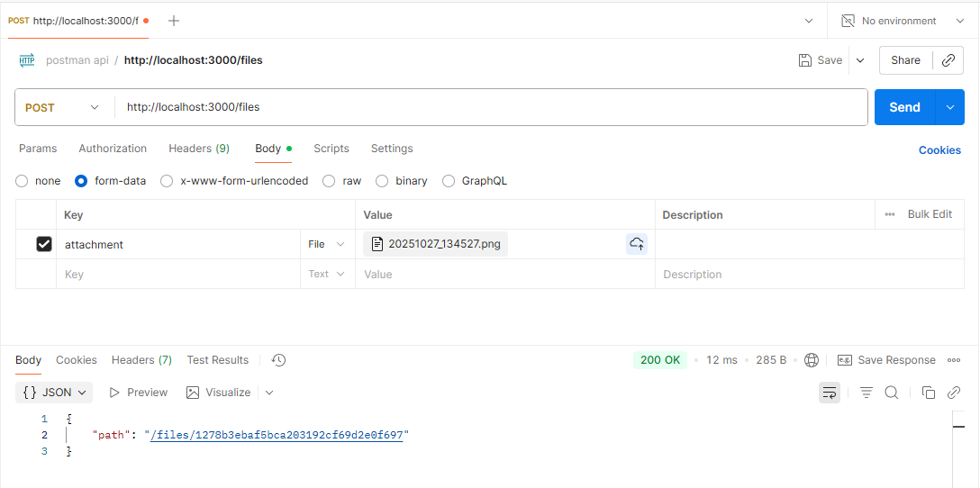Select the GraphQL body type
The image size is (980, 488).
pos(449,181)
